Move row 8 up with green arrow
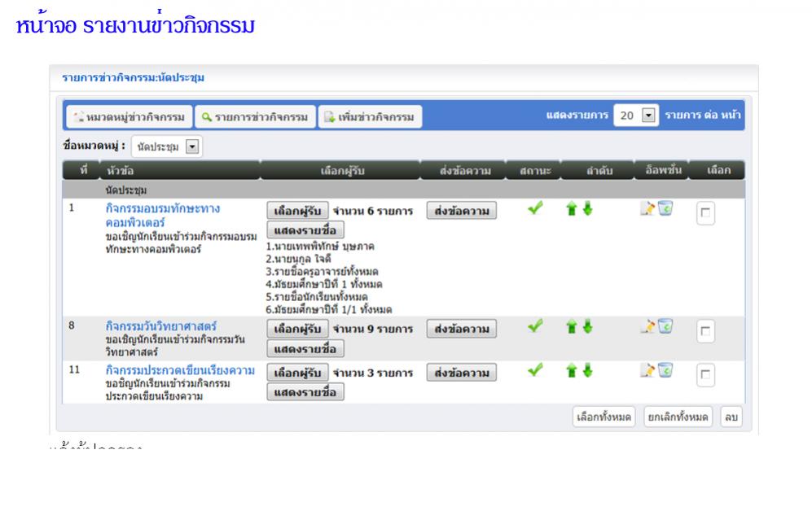This screenshot has width=812, height=511. [x=571, y=327]
